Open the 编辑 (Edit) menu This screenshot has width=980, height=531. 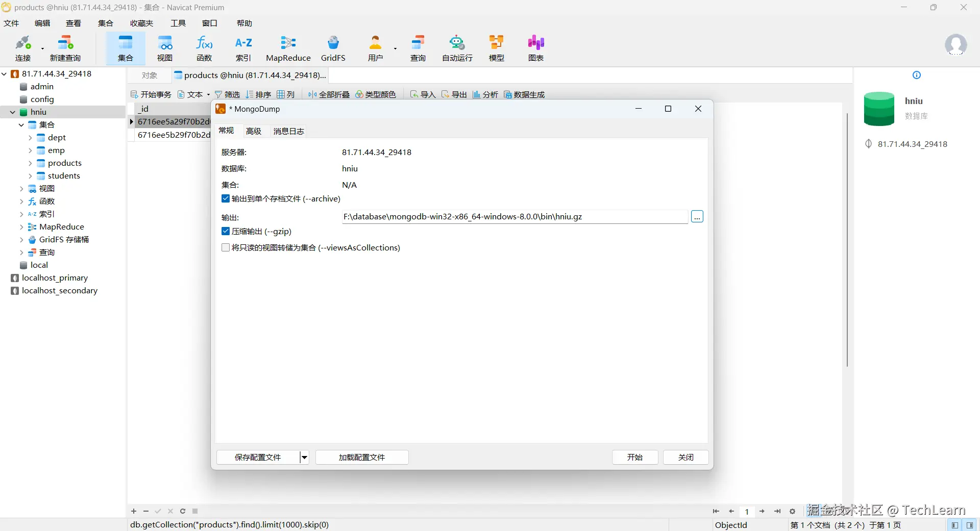[42, 23]
